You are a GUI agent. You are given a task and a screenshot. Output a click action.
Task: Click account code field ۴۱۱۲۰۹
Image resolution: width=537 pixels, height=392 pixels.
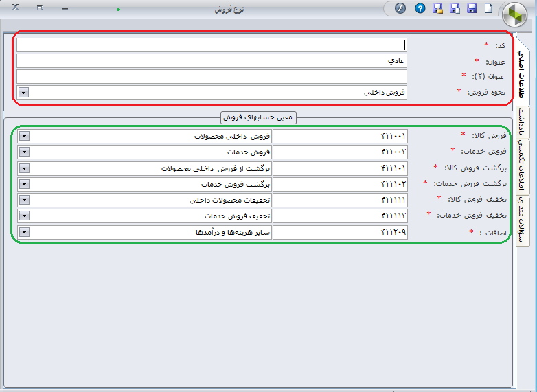[x=340, y=232]
